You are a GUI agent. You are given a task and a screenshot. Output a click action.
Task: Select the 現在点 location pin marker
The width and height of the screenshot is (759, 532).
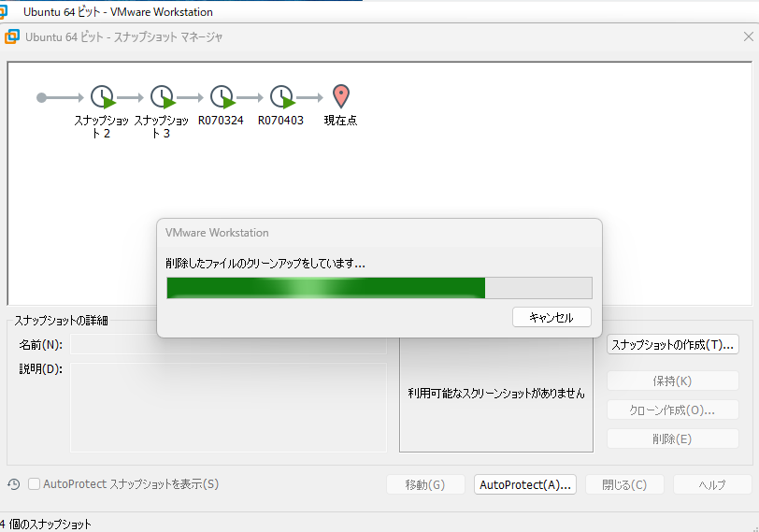pyautogui.click(x=341, y=95)
